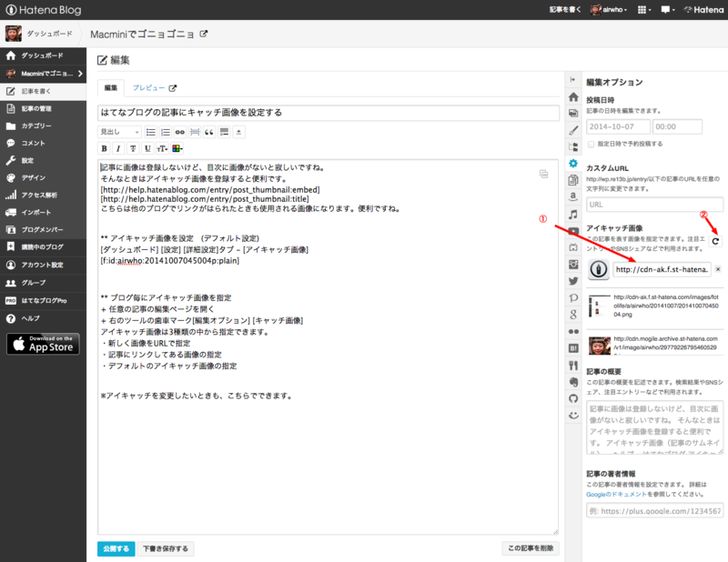Open the Hatena Bookmark B! icon

point(573,348)
